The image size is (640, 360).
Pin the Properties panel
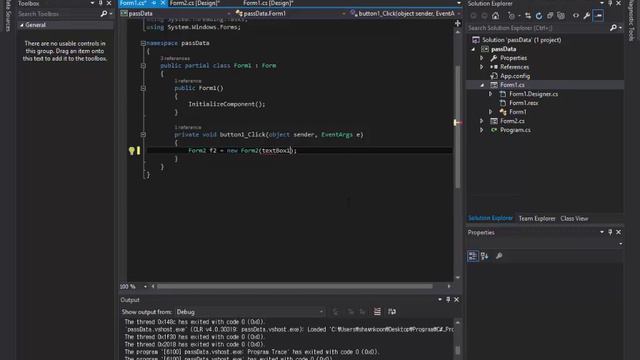pos(610,232)
